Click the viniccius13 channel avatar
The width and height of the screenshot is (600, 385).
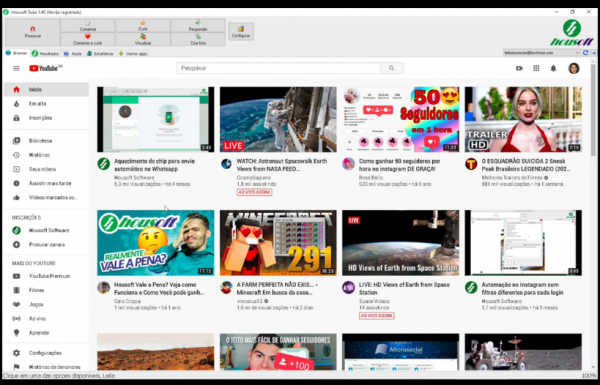[x=226, y=287]
